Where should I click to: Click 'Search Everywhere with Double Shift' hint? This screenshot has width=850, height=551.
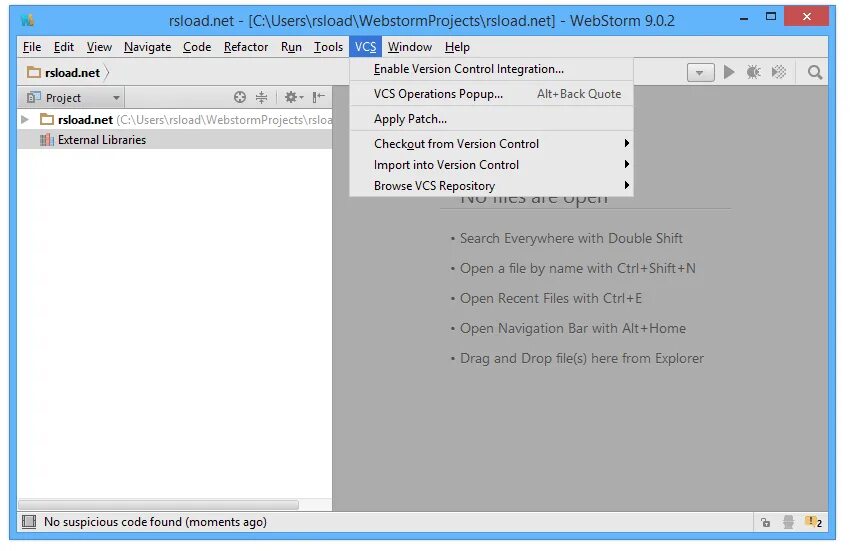pos(571,238)
